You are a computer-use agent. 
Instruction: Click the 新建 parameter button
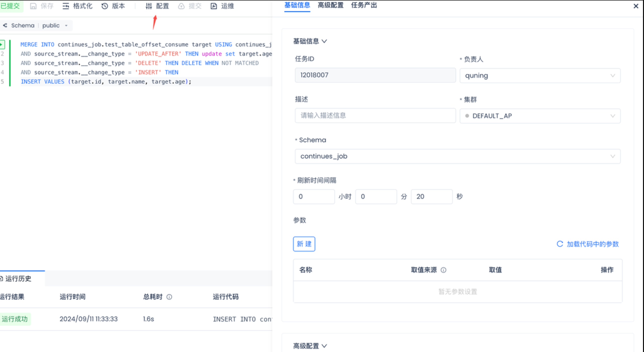pyautogui.click(x=304, y=244)
